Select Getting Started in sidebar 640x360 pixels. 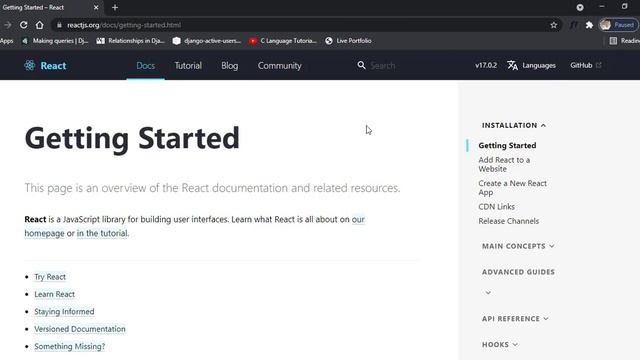point(507,145)
